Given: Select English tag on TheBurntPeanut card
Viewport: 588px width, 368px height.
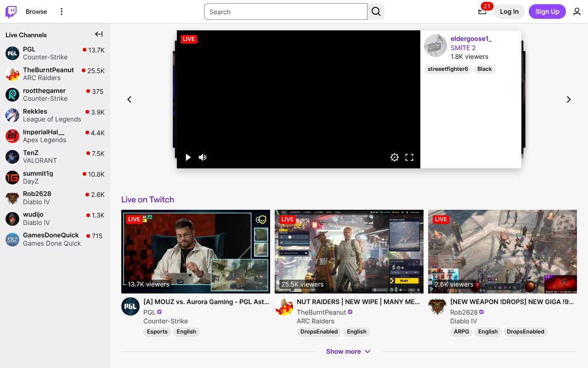Looking at the screenshot, I should (357, 332).
